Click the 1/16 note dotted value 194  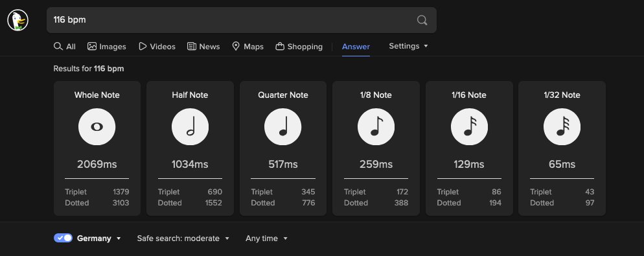[x=495, y=203]
